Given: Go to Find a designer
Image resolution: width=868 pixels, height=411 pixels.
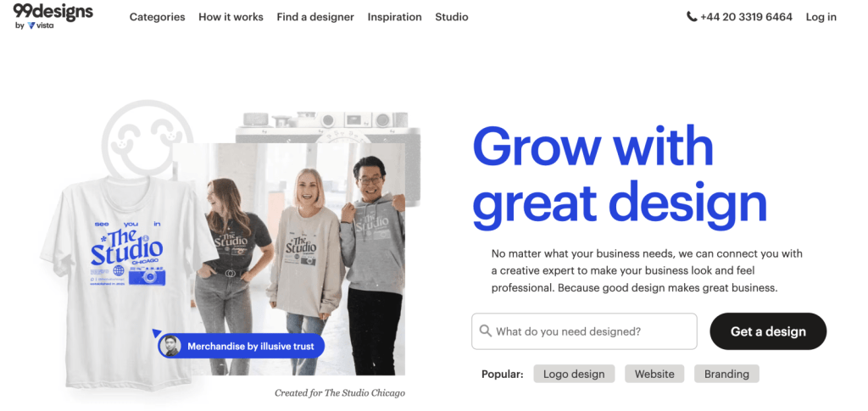Looking at the screenshot, I should (x=315, y=17).
